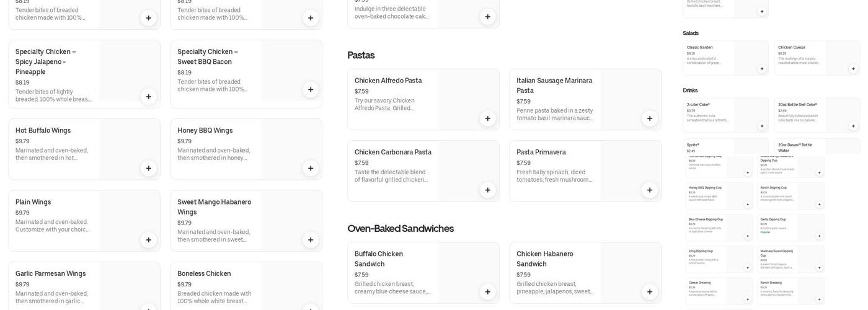
Task: Add Buffalo Chicken Sandwich to order
Action: (x=488, y=292)
